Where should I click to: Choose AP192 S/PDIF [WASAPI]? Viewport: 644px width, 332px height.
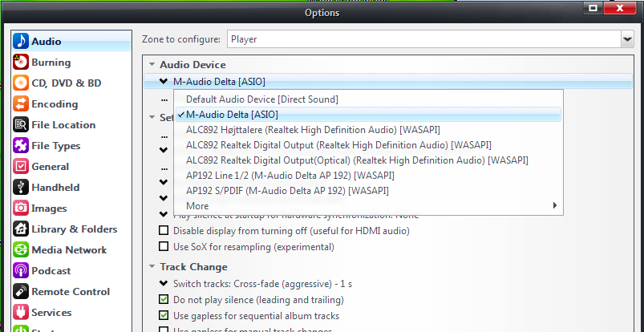point(368,191)
